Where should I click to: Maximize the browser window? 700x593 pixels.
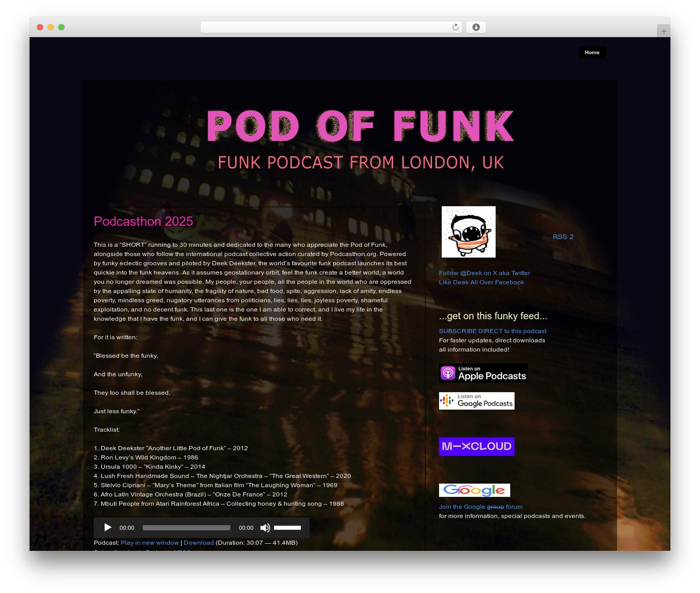[61, 27]
